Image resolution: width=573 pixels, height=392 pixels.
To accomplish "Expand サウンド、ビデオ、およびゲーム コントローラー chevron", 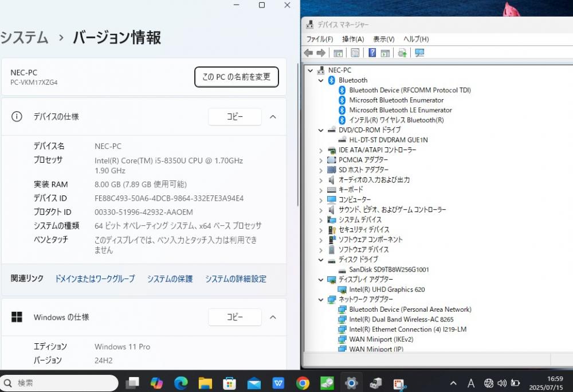I will pos(321,210).
